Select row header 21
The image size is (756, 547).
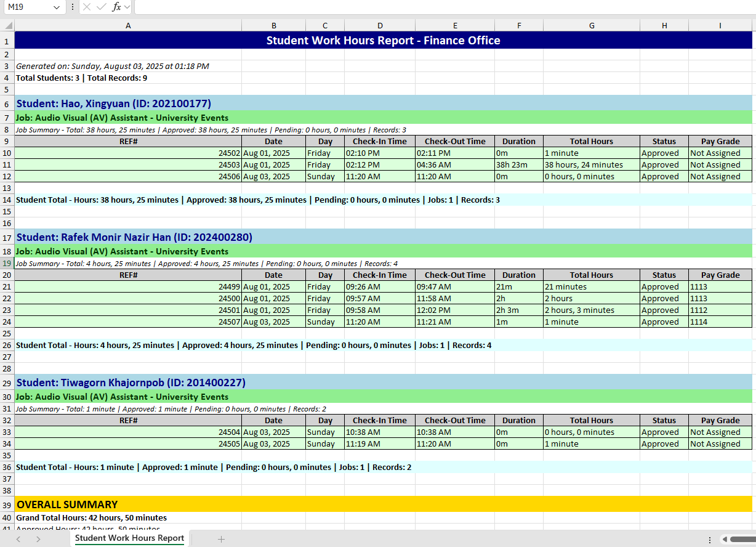click(x=6, y=286)
